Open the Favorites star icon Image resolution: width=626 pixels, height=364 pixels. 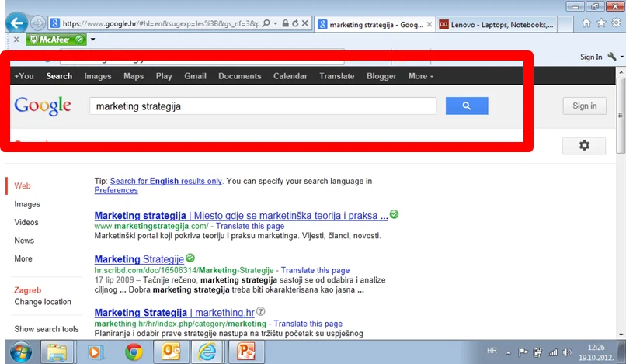coord(601,23)
